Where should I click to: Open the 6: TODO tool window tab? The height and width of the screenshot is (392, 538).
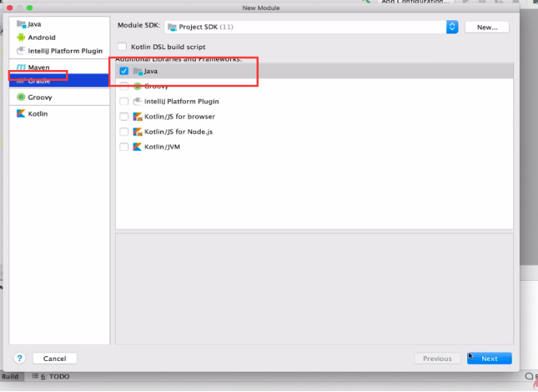pos(51,376)
